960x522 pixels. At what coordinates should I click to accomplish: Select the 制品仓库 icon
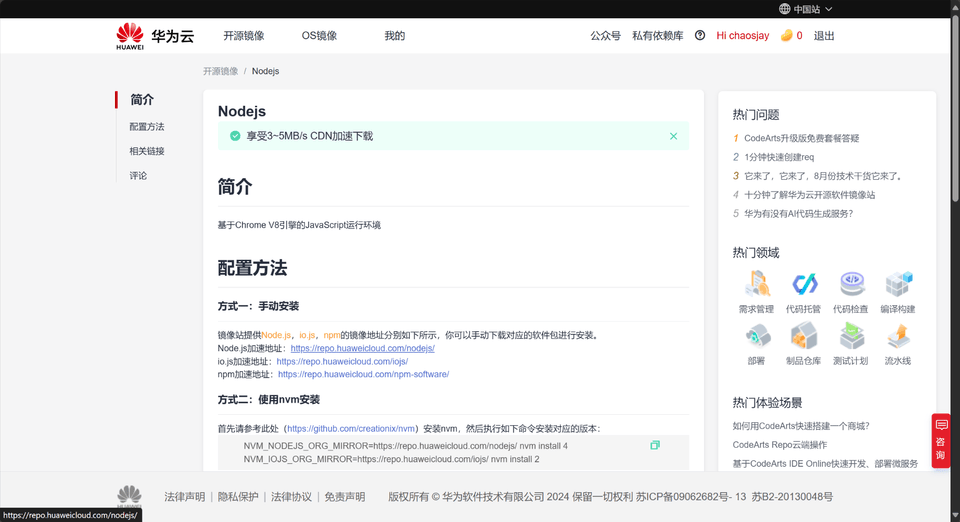(x=804, y=335)
